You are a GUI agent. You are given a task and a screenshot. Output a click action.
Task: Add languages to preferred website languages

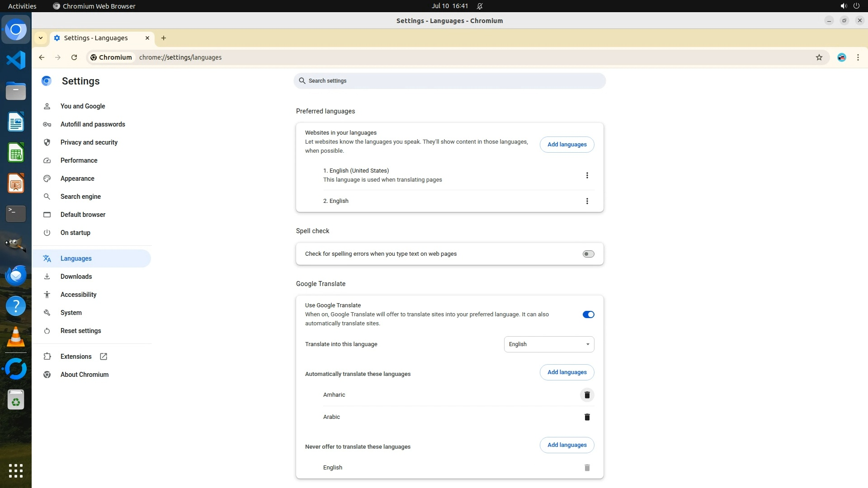(566, 145)
